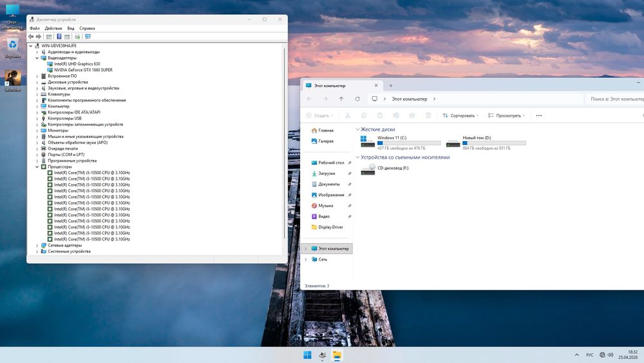Image resolution: width=644 pixels, height=363 pixels.
Task: Open the Файл menu in Device Manager
Action: pyautogui.click(x=35, y=28)
